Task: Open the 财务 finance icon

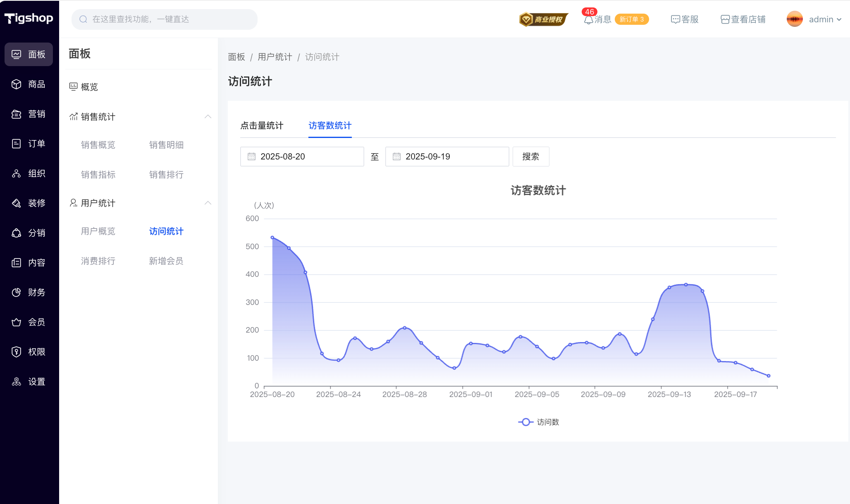Action: pos(17,292)
